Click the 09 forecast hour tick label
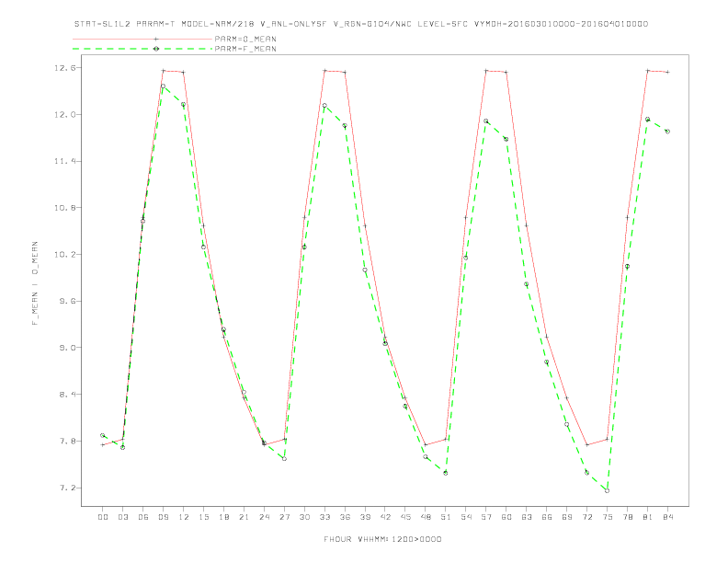Image resolution: width=728 pixels, height=563 pixels. point(163,517)
